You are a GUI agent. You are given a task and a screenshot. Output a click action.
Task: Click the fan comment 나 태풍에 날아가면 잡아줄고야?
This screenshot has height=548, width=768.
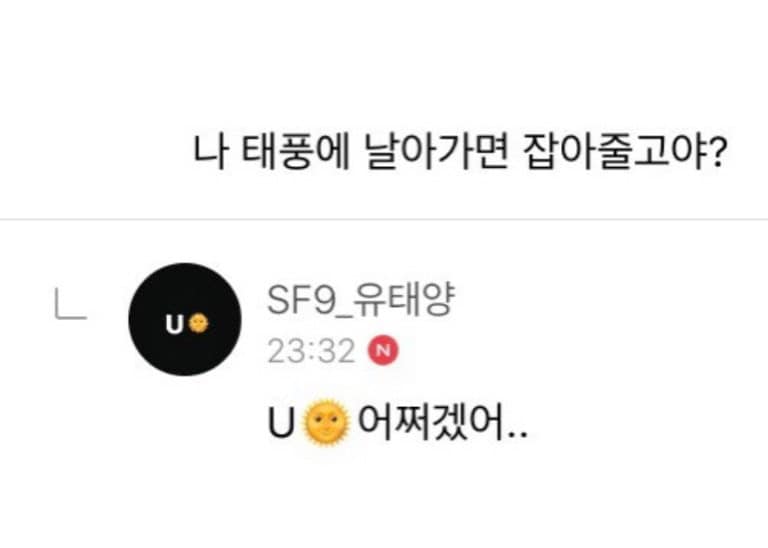coord(458,153)
